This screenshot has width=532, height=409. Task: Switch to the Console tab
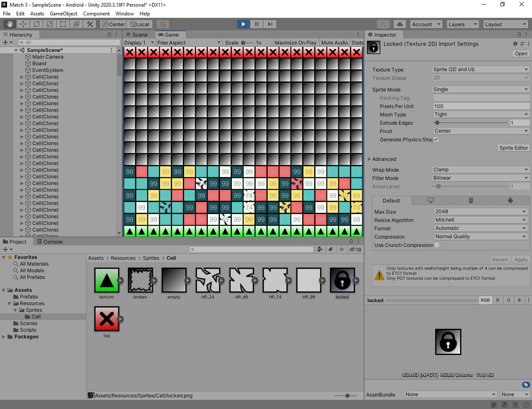[49, 241]
